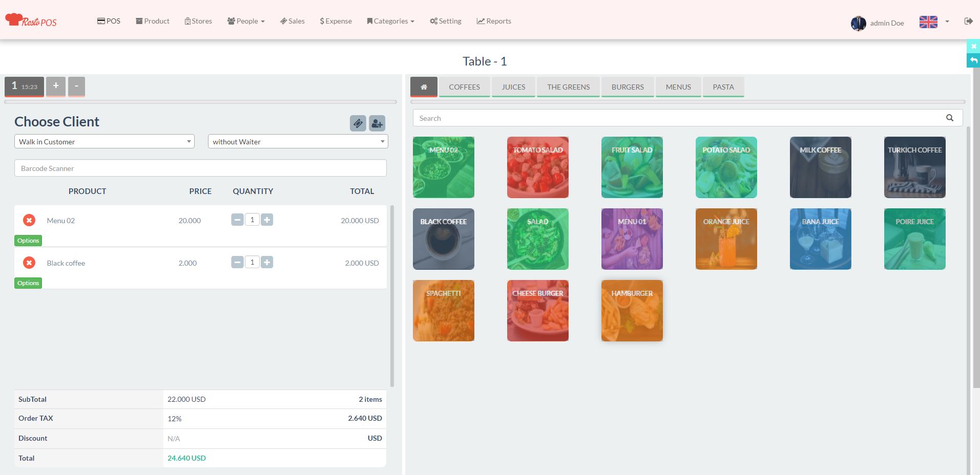This screenshot has height=475, width=980.
Task: Expand the People menu
Action: 246,21
